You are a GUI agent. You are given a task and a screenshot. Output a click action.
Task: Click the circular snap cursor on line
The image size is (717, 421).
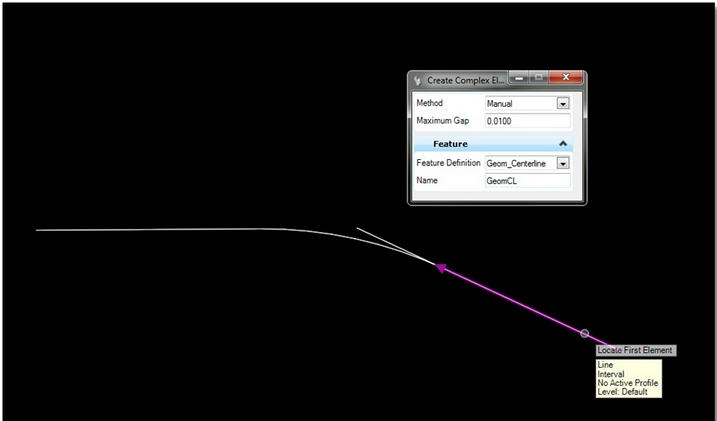584,333
